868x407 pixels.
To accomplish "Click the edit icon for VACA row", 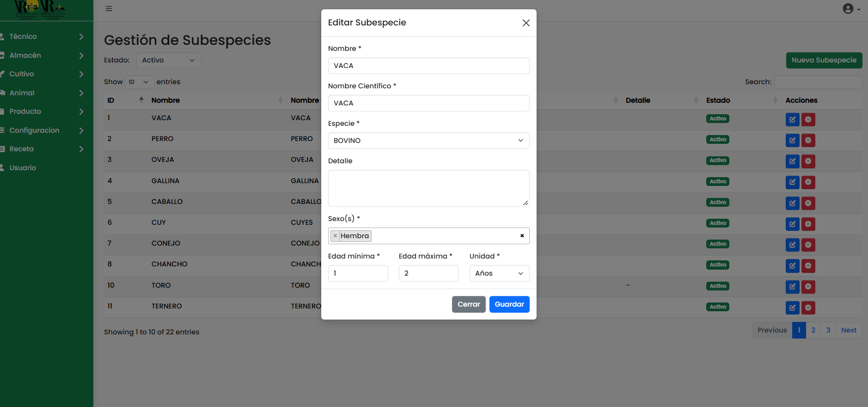I will click(x=792, y=119).
